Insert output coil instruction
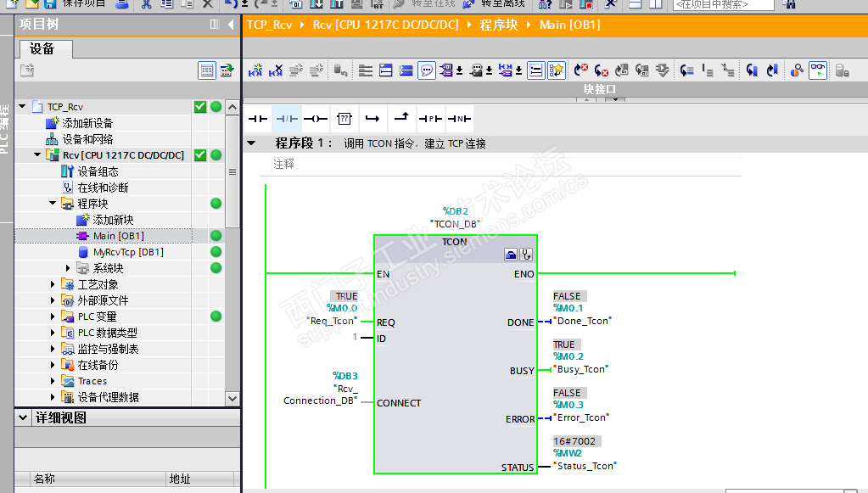This screenshot has width=868, height=493. pyautogui.click(x=316, y=119)
